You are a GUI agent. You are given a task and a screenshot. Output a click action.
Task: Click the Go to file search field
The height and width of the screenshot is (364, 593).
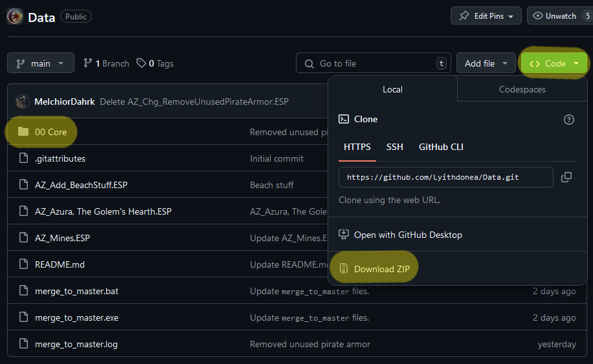point(374,63)
